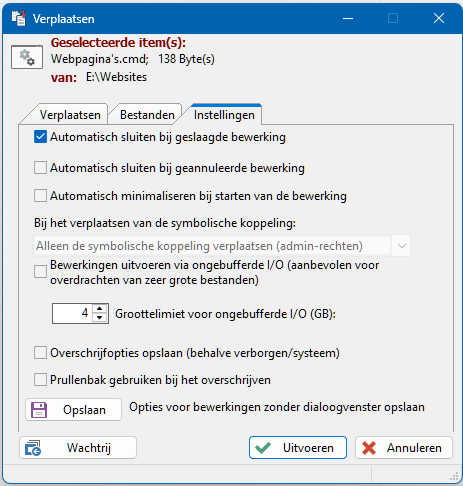Click the red cross on Annuleren
The height and width of the screenshot is (486, 463).
point(369,448)
